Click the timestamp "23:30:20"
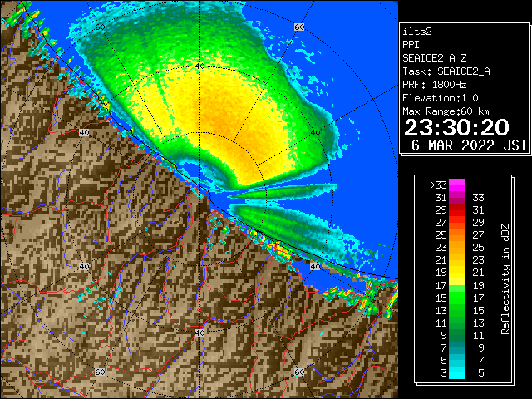532x399 pixels. (x=456, y=127)
